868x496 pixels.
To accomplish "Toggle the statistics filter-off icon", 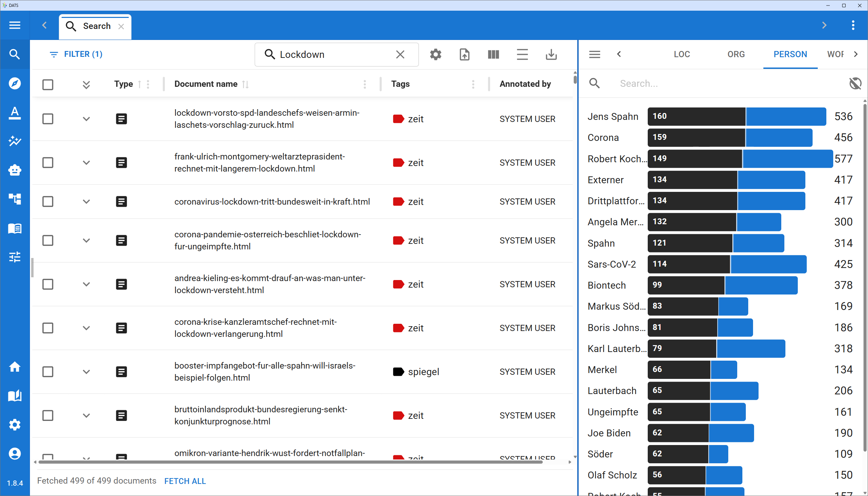I will click(x=856, y=83).
